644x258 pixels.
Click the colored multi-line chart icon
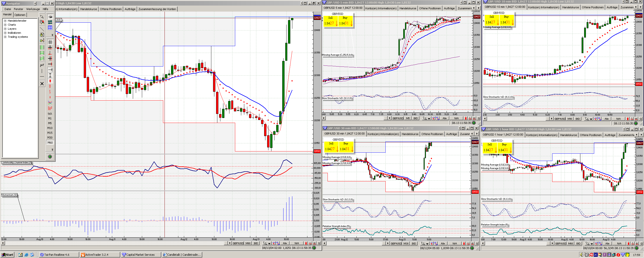50,103
